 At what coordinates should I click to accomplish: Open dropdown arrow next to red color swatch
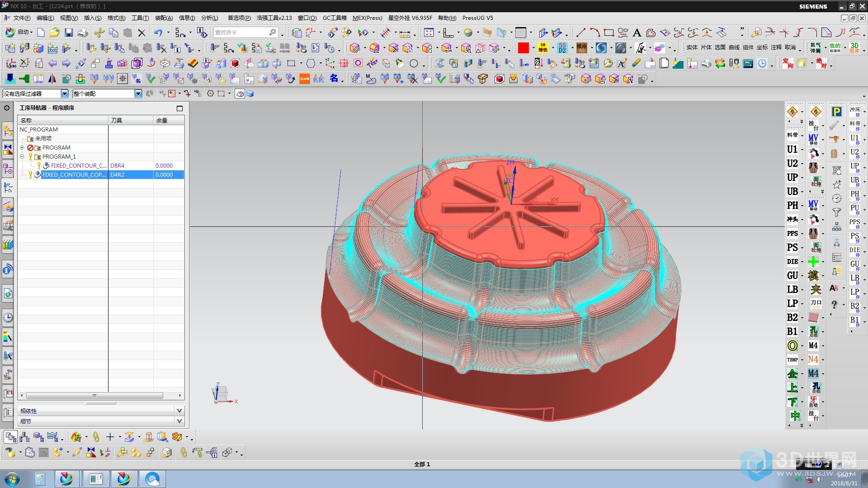tap(533, 48)
